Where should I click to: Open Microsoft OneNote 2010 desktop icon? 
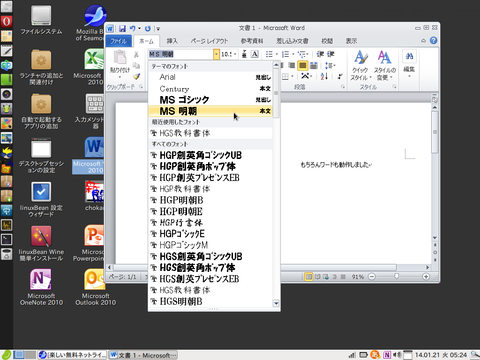pyautogui.click(x=41, y=287)
